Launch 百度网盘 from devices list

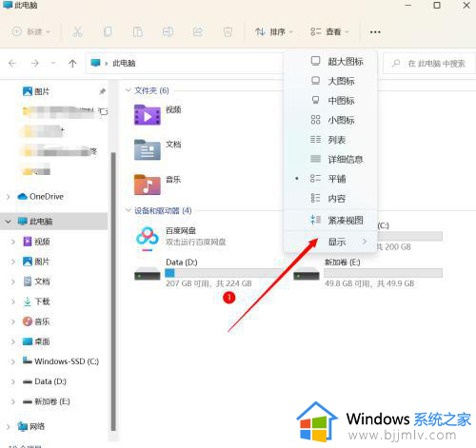pos(180,239)
